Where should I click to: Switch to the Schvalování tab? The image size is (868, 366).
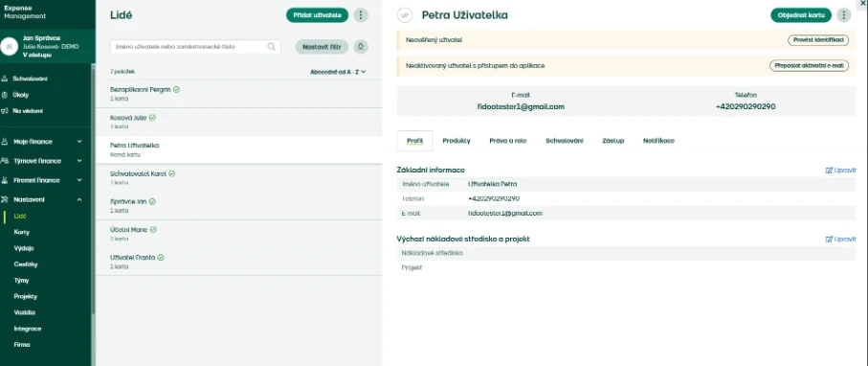pyautogui.click(x=564, y=141)
